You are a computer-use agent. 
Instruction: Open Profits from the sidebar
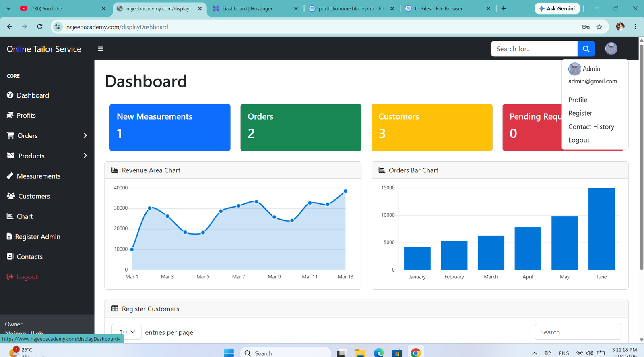[21, 115]
